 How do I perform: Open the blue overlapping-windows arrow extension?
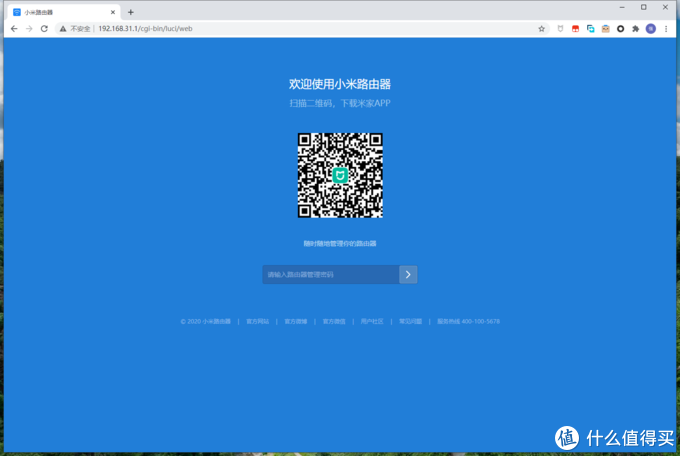[x=590, y=29]
